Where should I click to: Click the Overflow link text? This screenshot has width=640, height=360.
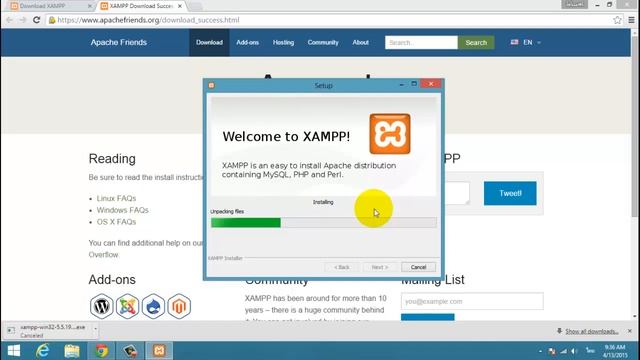click(104, 255)
